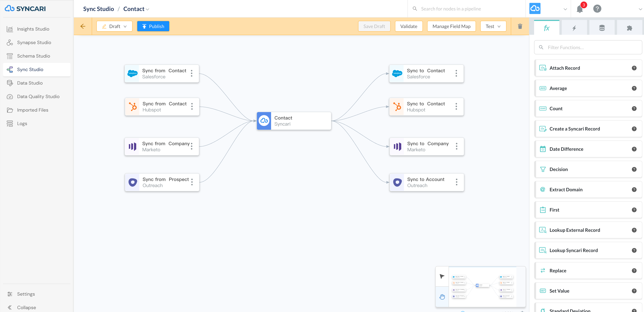Open help for Lookup Syncari Record
The image size is (644, 312).
tap(634, 250)
